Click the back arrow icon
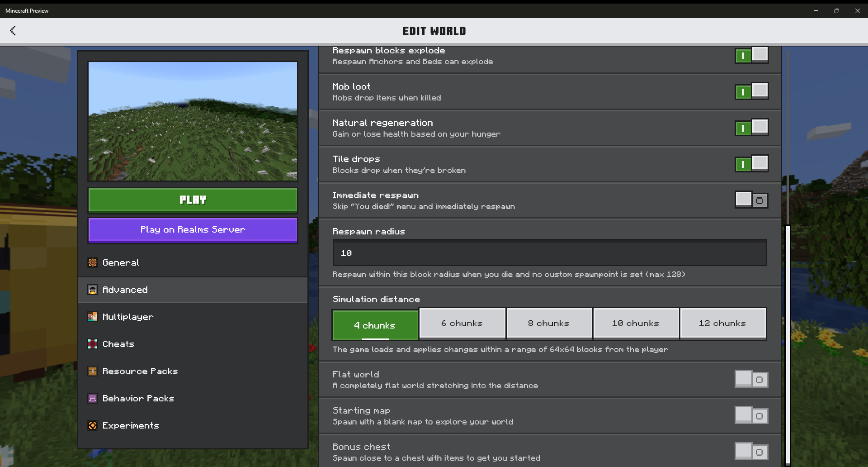The image size is (868, 467). pos(13,31)
